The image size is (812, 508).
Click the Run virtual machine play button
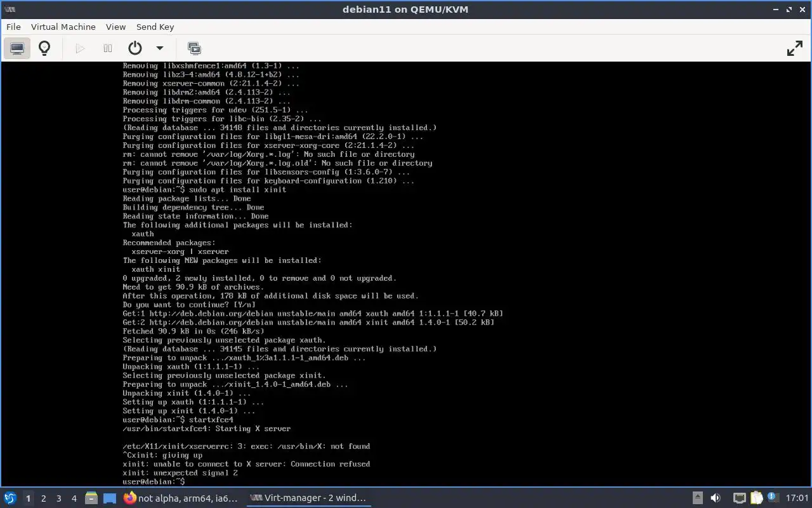[80, 48]
